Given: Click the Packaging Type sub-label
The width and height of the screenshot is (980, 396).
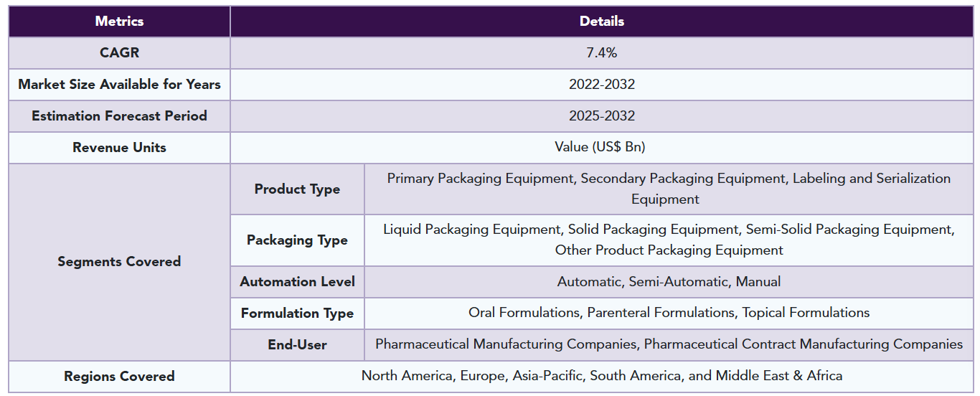Looking at the screenshot, I should (297, 240).
